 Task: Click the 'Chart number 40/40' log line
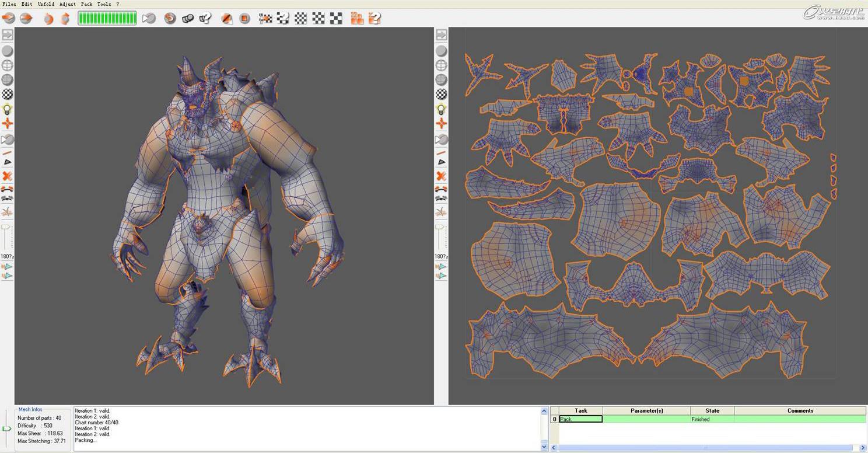point(96,423)
